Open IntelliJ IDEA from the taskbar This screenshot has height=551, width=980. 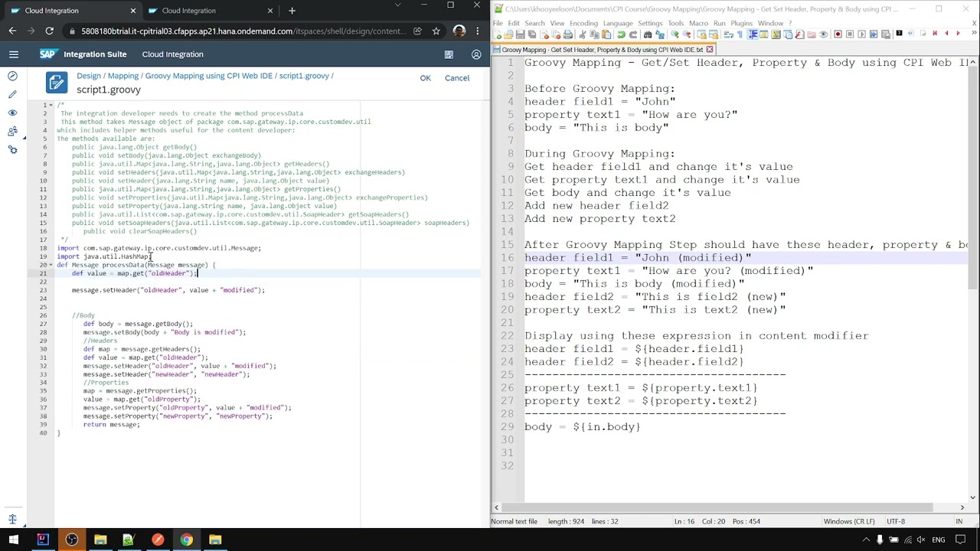click(x=43, y=540)
